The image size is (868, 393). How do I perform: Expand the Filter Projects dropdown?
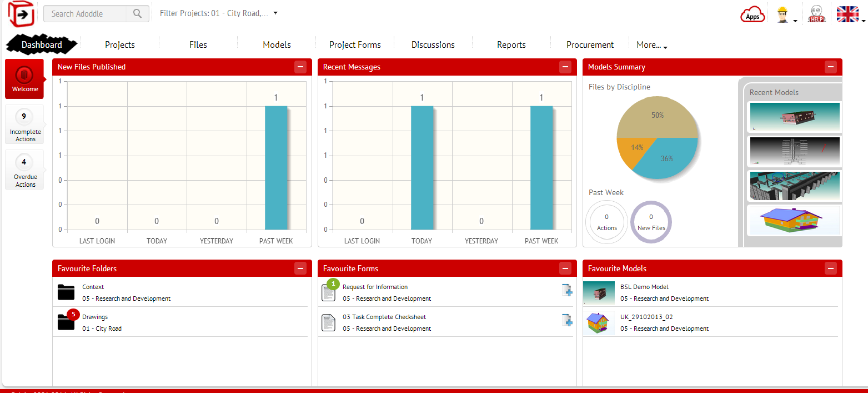coord(275,13)
